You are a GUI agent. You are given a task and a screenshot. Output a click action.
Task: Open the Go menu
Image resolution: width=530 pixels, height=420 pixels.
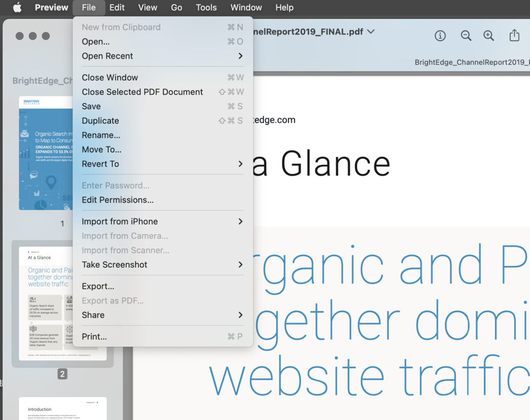pyautogui.click(x=177, y=8)
